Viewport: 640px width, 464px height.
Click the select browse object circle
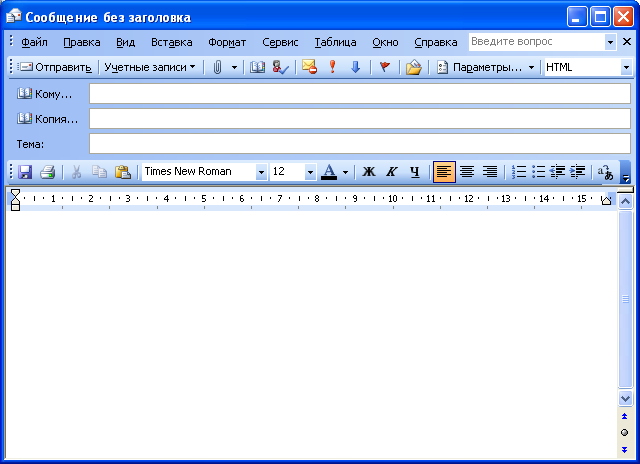[624, 433]
